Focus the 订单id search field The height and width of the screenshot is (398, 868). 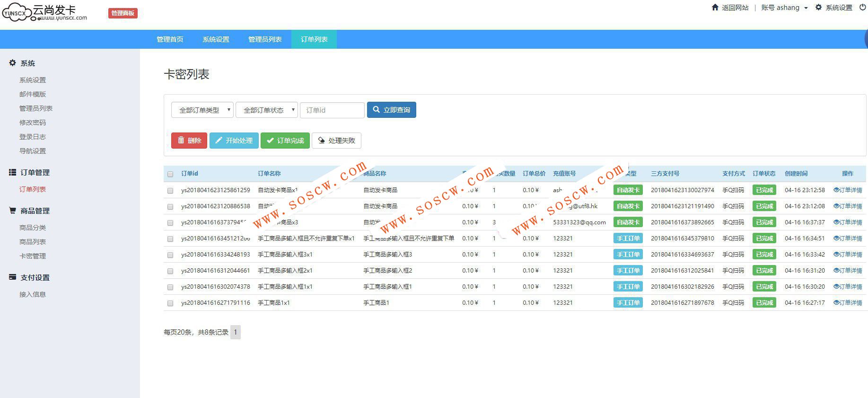(x=332, y=110)
